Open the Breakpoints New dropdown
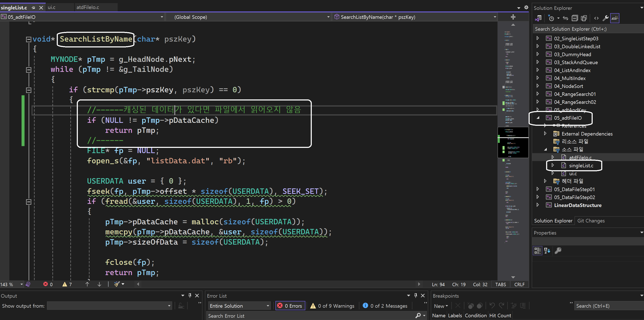Screen dimensions: 644x320 441,306
